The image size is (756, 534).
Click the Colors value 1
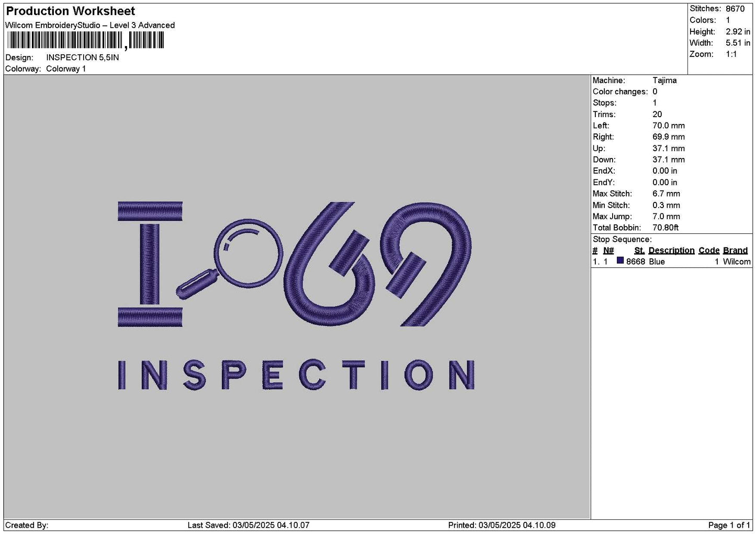click(728, 20)
